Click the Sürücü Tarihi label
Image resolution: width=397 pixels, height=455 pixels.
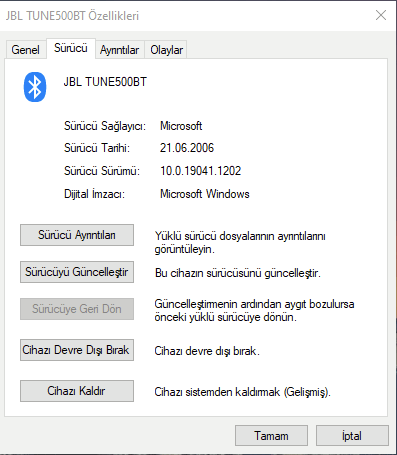(97, 148)
